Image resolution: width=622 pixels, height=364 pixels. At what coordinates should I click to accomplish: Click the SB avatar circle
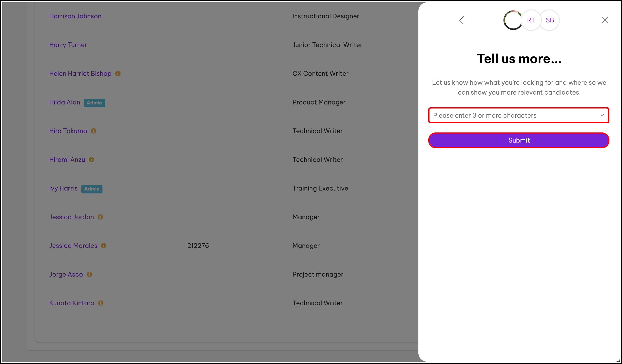tap(550, 20)
